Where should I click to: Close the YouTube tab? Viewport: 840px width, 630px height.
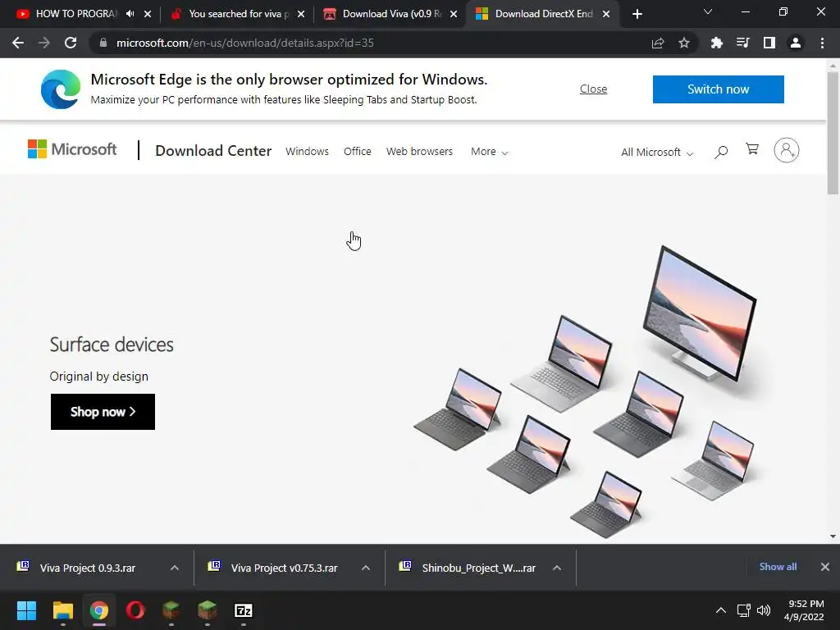[x=148, y=14]
